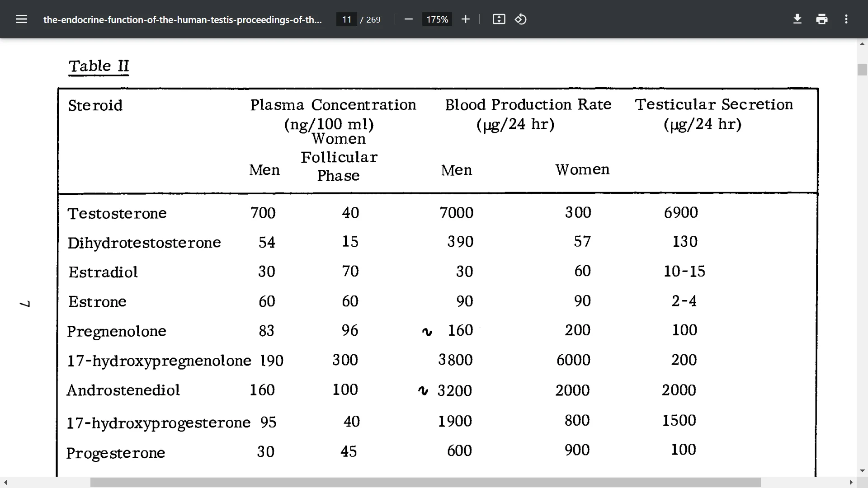Click the value 57 for Dihydrotestosterone
Image resolution: width=868 pixels, height=488 pixels.
[582, 241]
